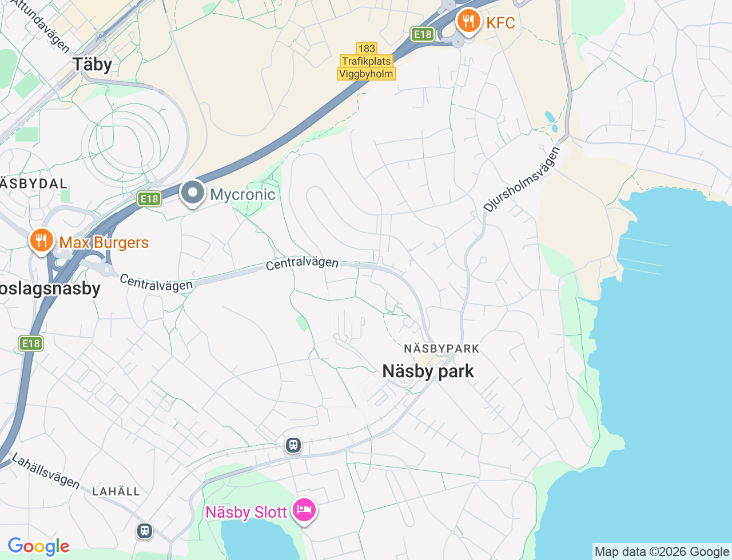Click the LAHÄLL neighborhood label

tap(116, 491)
